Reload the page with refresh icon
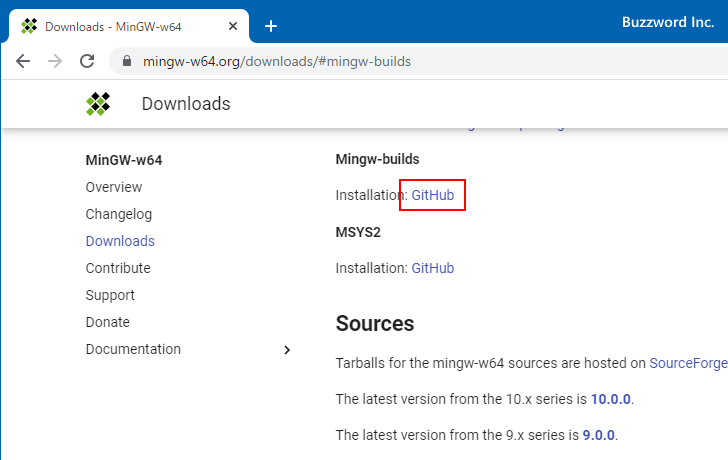This screenshot has width=728, height=460. tap(87, 61)
